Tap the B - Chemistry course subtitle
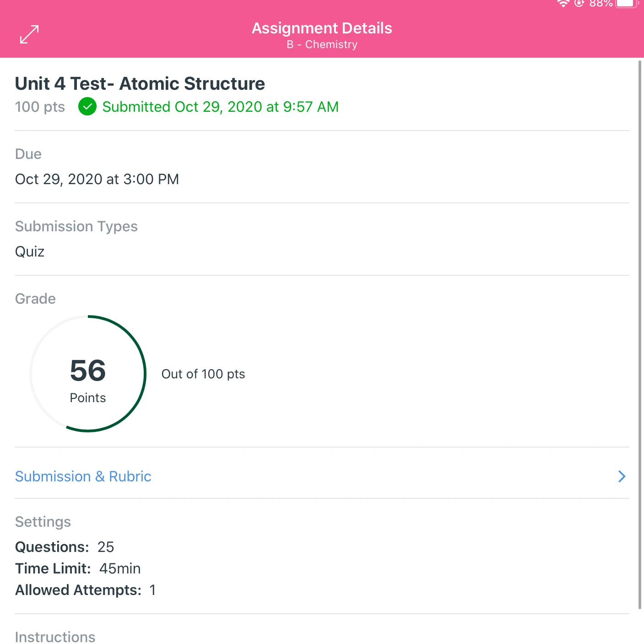This screenshot has height=644, width=644. [x=322, y=44]
